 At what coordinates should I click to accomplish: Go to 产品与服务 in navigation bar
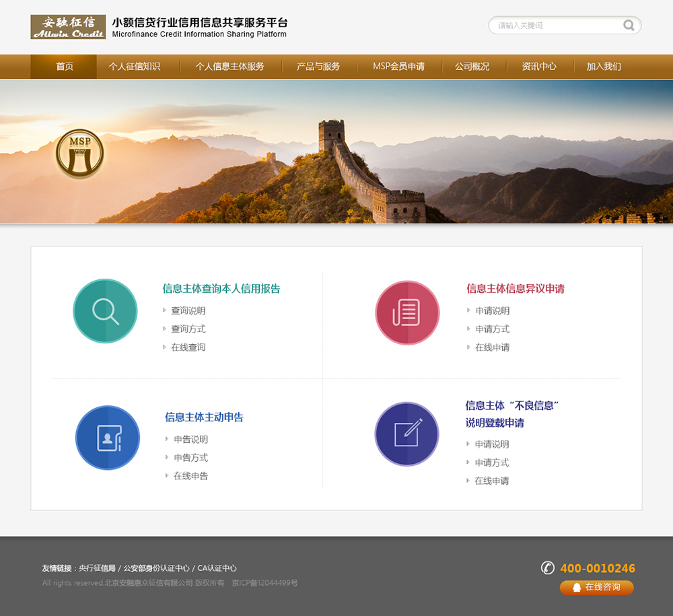(x=318, y=67)
